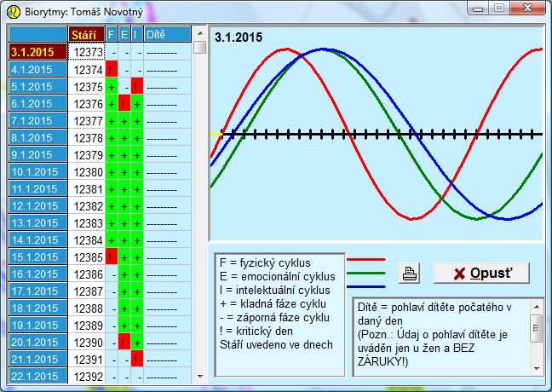Click the red legend line for physical cycle
This screenshot has width=552, height=392.
tap(366, 260)
